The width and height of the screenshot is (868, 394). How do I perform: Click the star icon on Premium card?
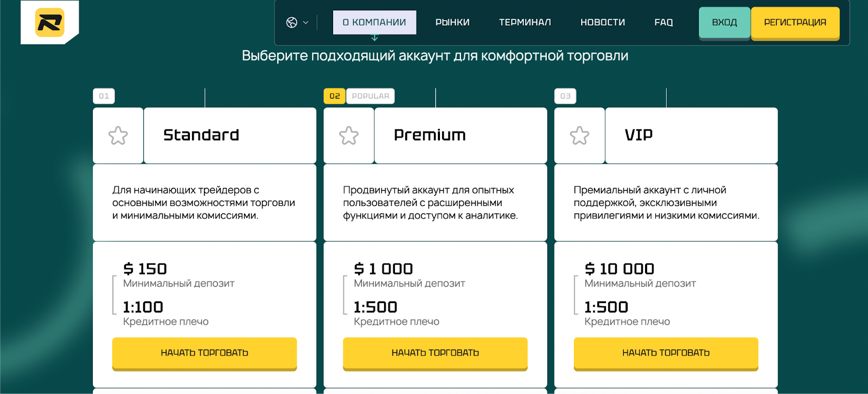point(349,135)
